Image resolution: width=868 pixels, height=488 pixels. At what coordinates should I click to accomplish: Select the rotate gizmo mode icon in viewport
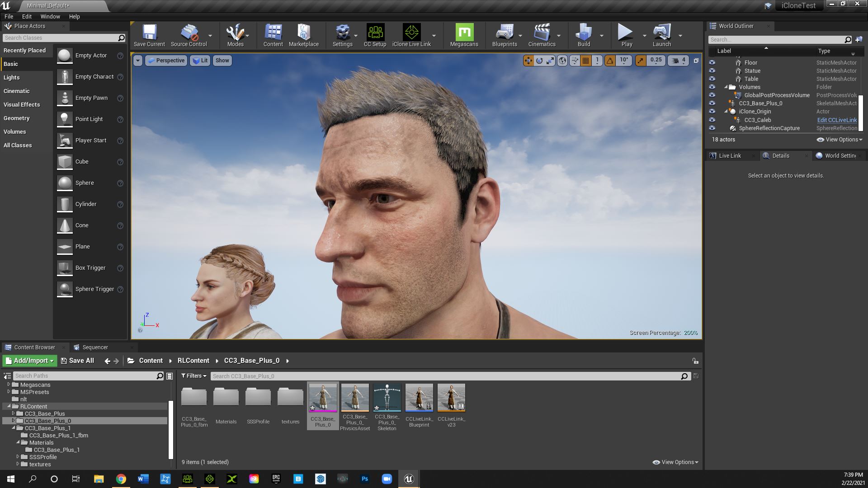(x=539, y=61)
